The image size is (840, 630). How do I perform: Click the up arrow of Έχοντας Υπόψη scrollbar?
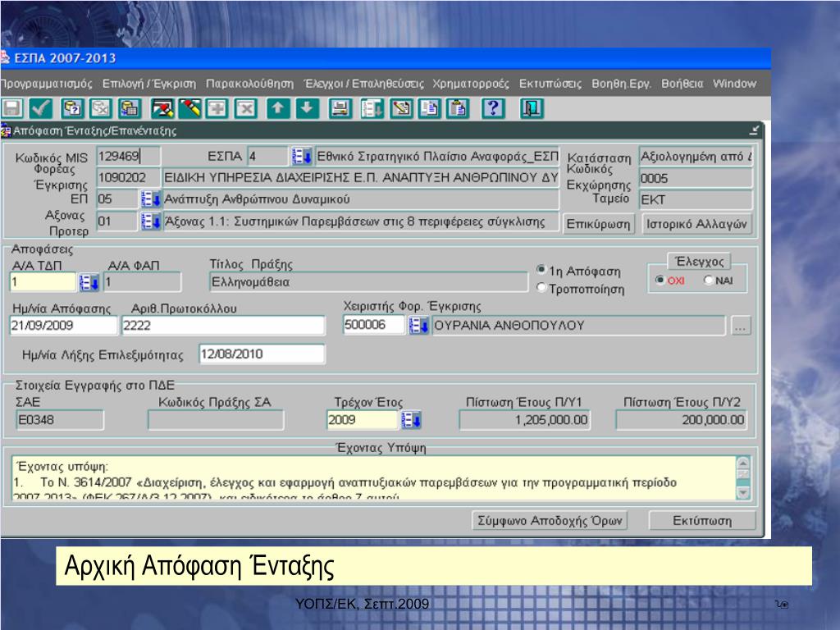click(743, 463)
